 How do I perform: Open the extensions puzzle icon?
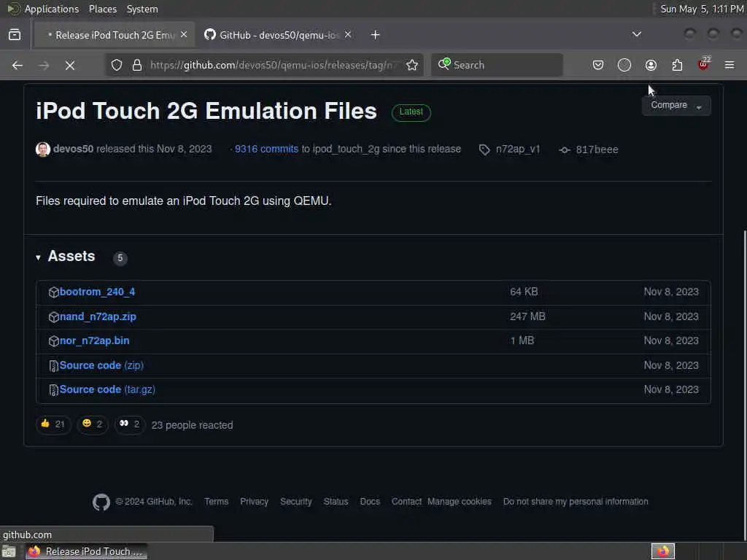[x=677, y=65]
